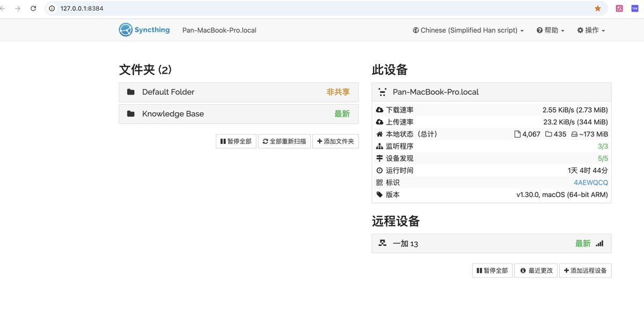This screenshot has width=644, height=328.
Task: Open the device ID link 4AEWQCQ
Action: [591, 183]
